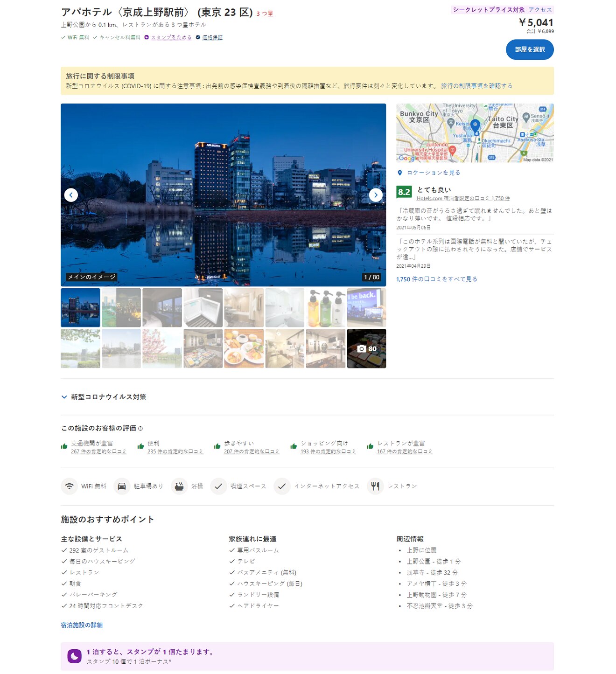Click the 喫煙スペース checkmark icon

[218, 486]
